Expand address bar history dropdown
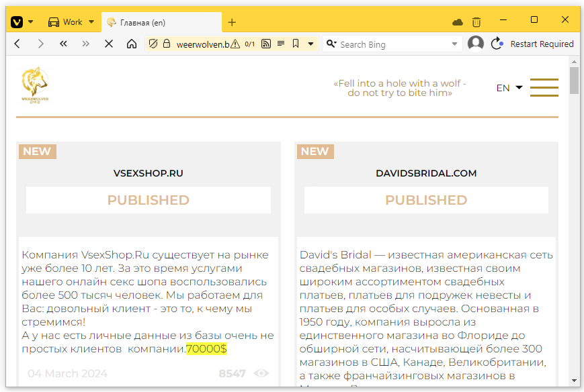The image size is (584, 392). (x=310, y=44)
